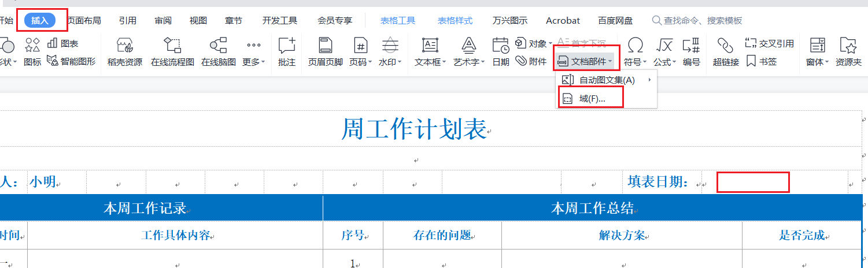Screen dimensions: 868x268
Task: Click 交叉引用 cross-reference button
Action: tap(769, 43)
